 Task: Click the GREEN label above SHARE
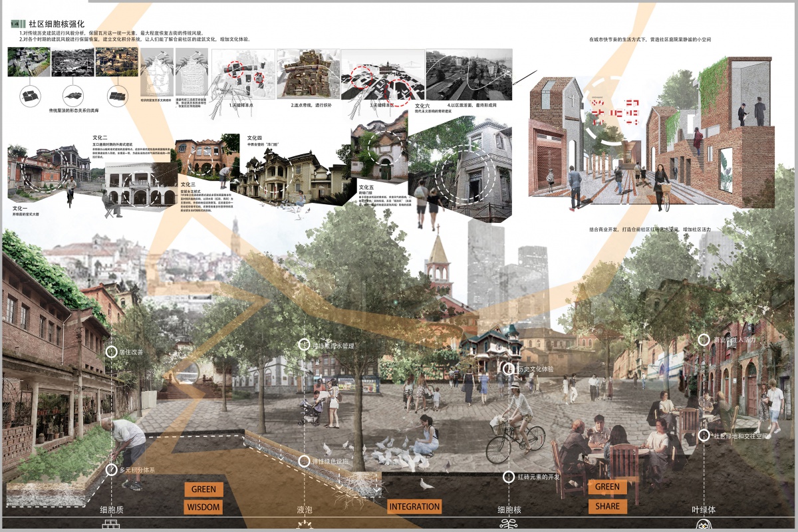click(607, 487)
